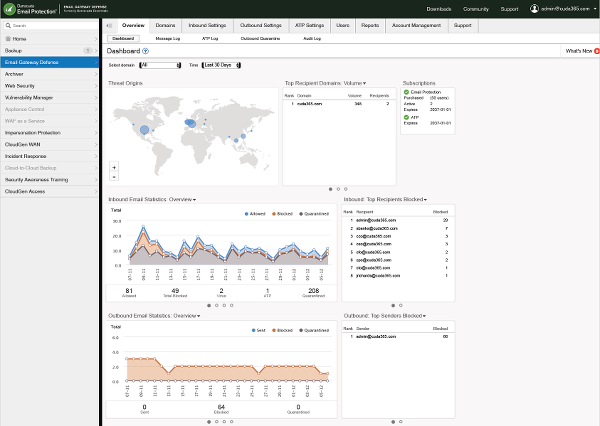Open Security Awareness Training in sidebar
This screenshot has width=600, height=426.
click(x=49, y=180)
